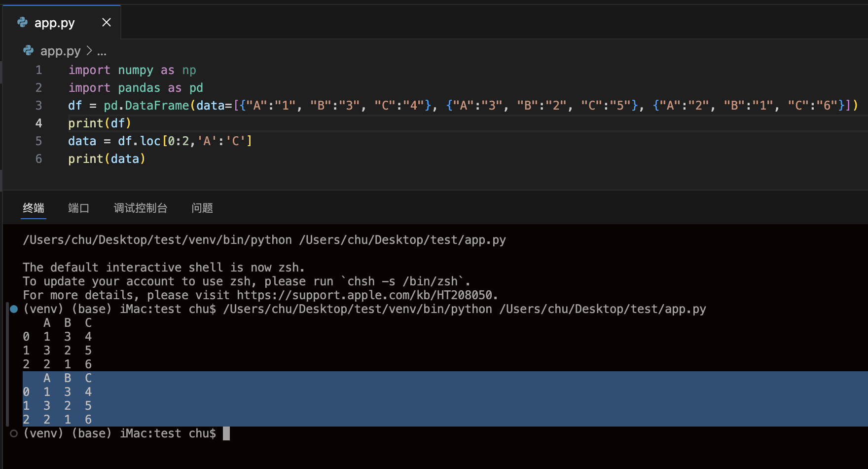Click app.py in the breadcrumb path
This screenshot has width=868, height=469.
pyautogui.click(x=60, y=51)
